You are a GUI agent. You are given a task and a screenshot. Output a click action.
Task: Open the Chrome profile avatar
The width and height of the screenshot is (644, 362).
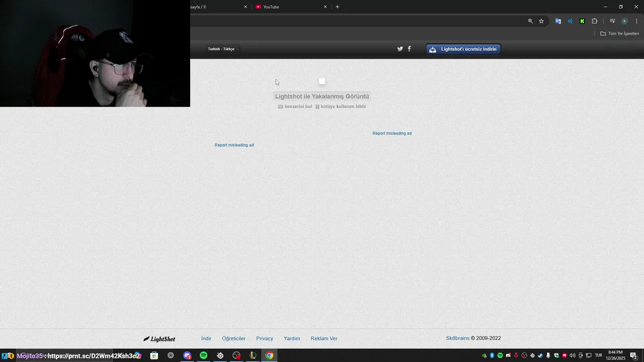tap(624, 21)
